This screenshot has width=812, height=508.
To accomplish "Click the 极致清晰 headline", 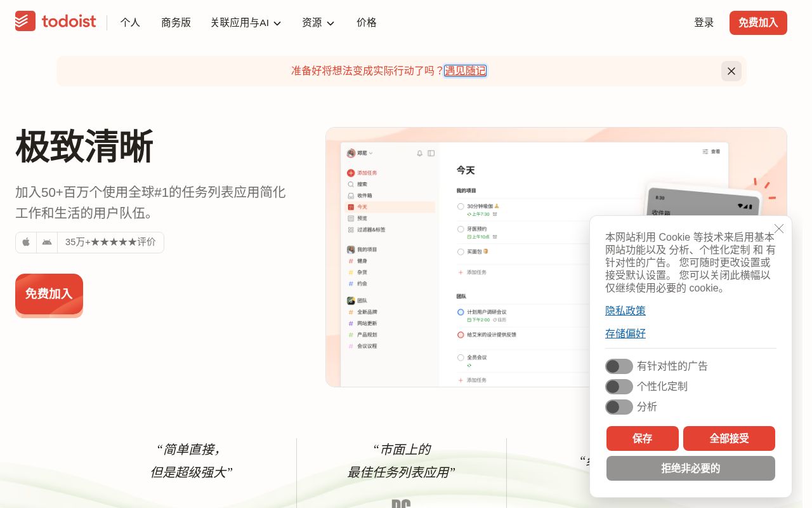I will (84, 147).
